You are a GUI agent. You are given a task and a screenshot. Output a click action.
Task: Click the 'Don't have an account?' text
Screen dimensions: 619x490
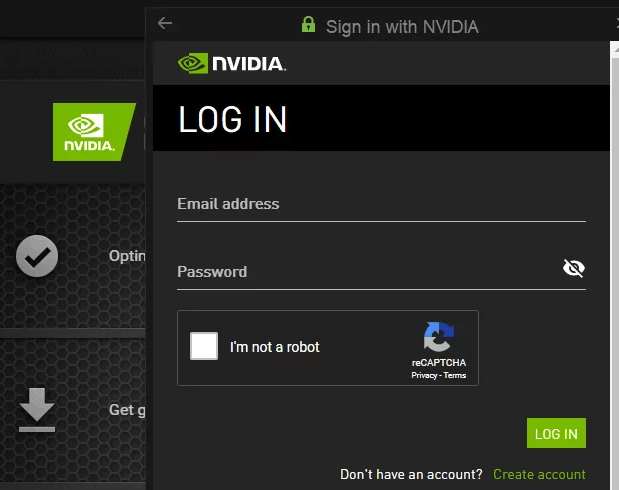411,474
